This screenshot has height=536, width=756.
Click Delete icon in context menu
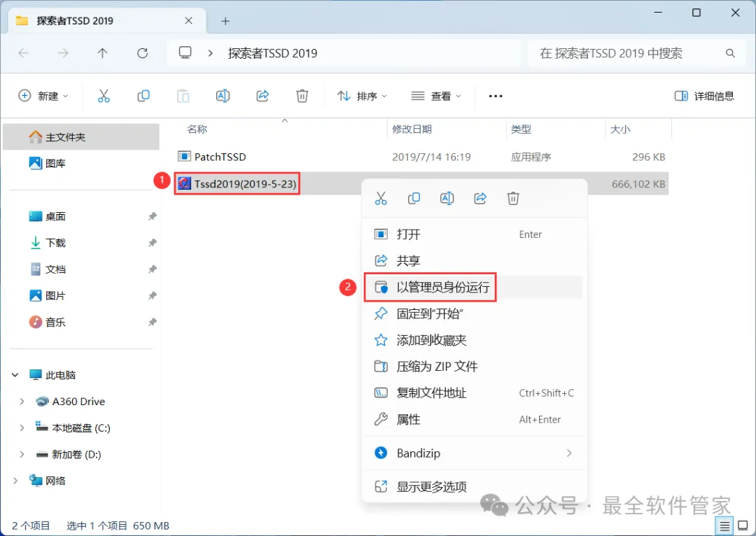click(513, 198)
